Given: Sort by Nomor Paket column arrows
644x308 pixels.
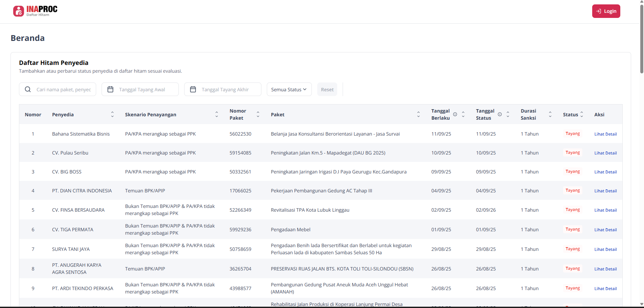Looking at the screenshot, I should [258, 115].
